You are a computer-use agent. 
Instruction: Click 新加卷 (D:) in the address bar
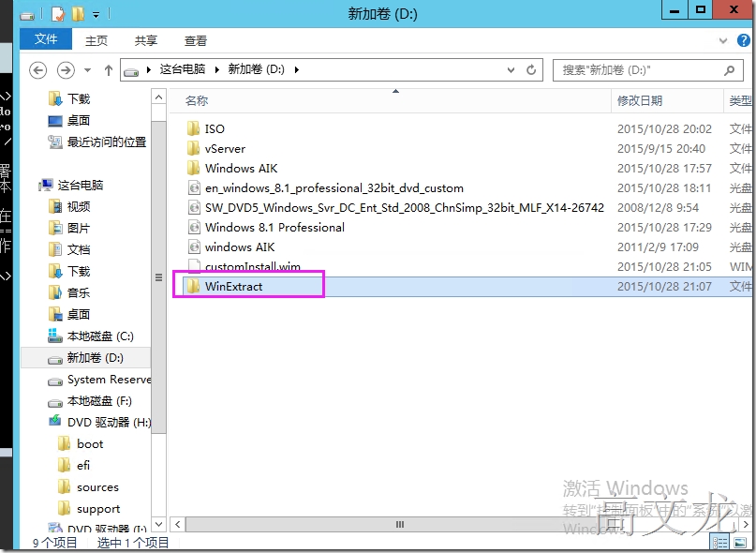coord(256,69)
